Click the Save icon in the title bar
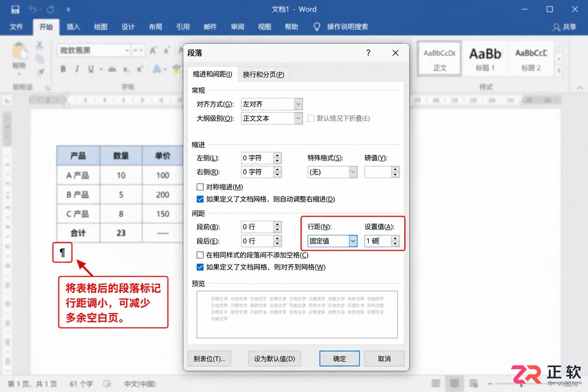Screen dimensions: 588x392 click(16, 9)
